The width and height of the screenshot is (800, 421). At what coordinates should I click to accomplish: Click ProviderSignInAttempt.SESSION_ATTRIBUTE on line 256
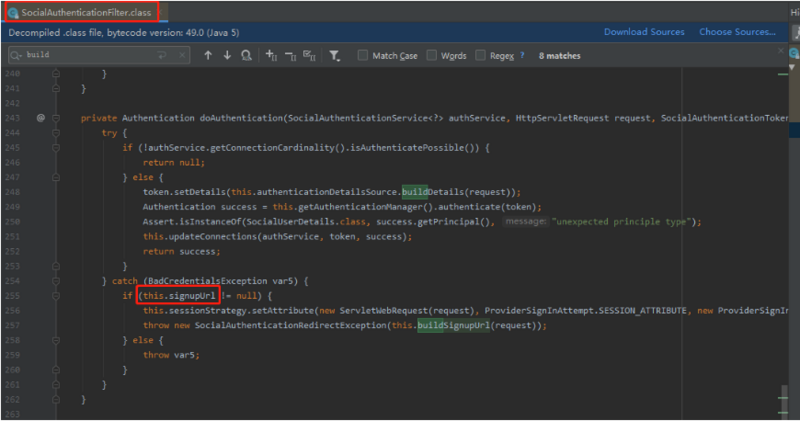coord(585,310)
